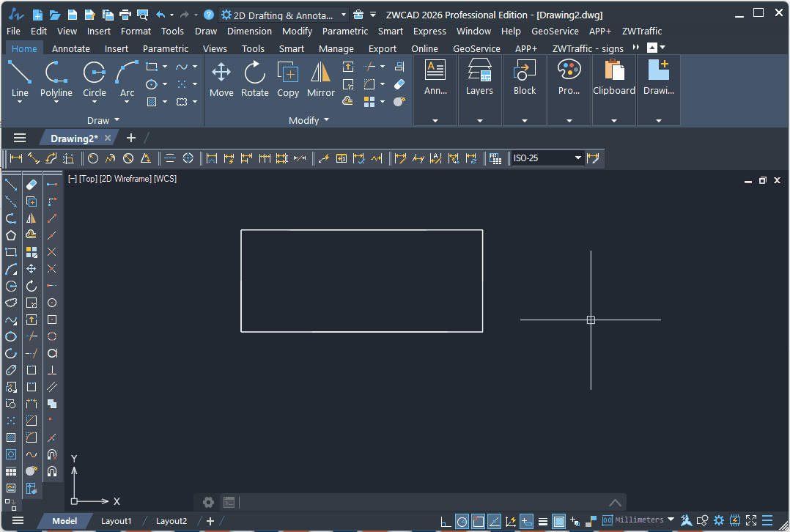Expand the Layers panel dropdown arrow

pyautogui.click(x=479, y=121)
